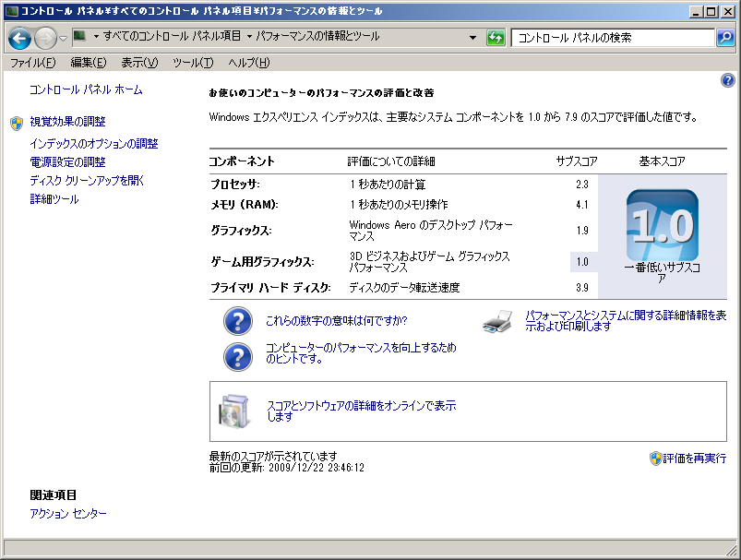Screen dimensions: 741x560
Task: Click shield icon beside 評価を再実行
Action: 655,459
